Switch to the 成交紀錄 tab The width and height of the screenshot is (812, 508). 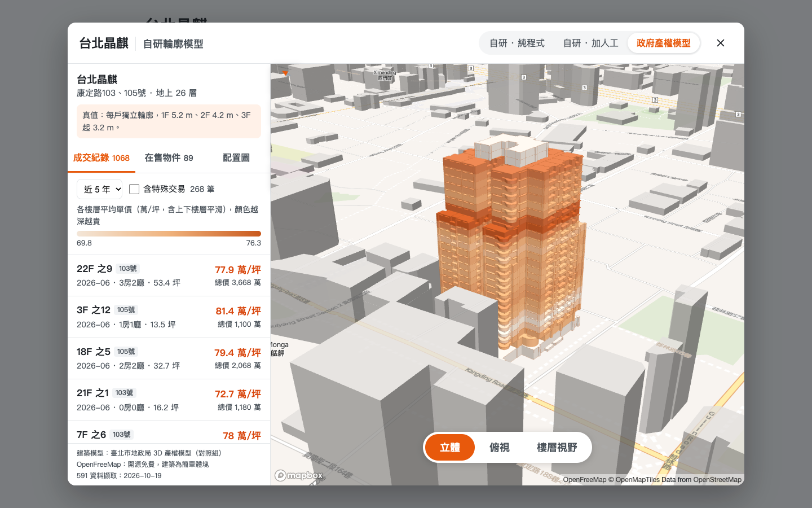(x=101, y=158)
